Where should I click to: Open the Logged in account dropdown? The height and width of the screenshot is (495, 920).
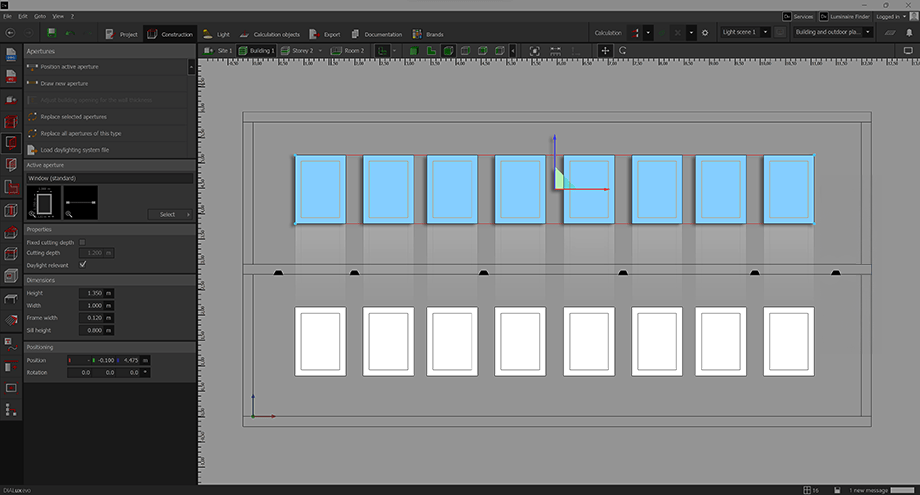click(891, 17)
